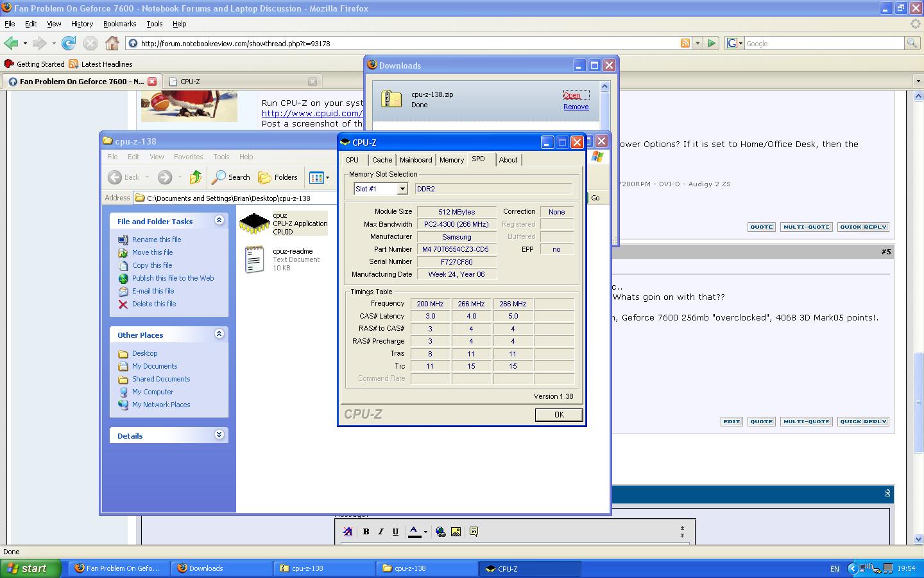Viewport: 924px width, 578px height.
Task: Click OK button in CPU-Z
Action: pyautogui.click(x=559, y=415)
